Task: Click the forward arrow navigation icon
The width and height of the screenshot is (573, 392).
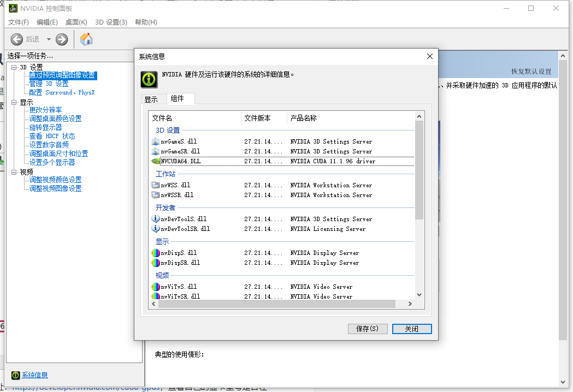Action: coord(62,39)
